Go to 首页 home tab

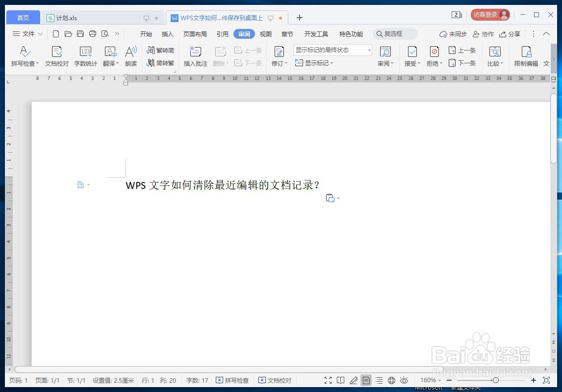pos(23,18)
